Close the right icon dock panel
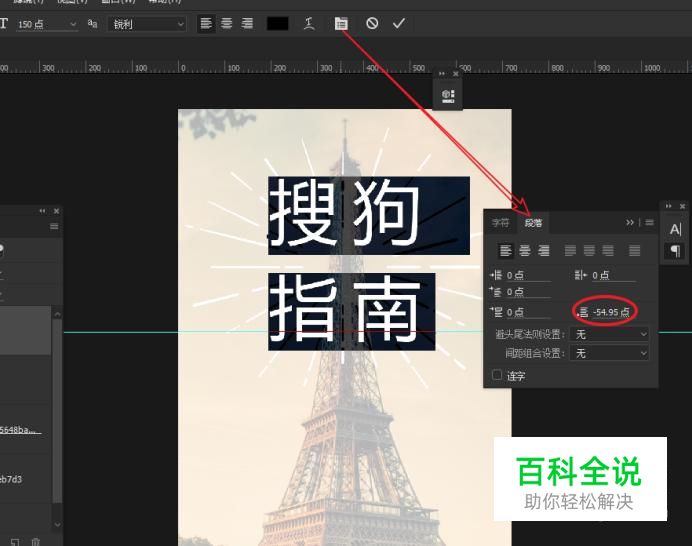Screen dimensions: 692x546 pos(682,206)
